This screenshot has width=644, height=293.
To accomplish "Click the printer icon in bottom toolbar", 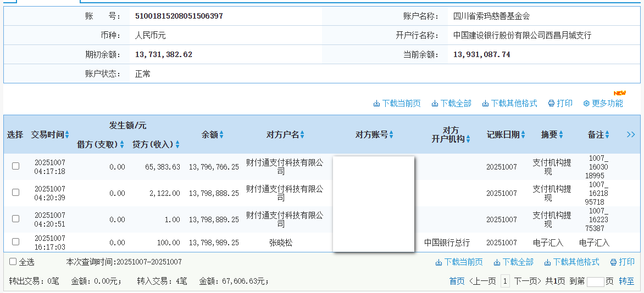I will click(x=613, y=262).
